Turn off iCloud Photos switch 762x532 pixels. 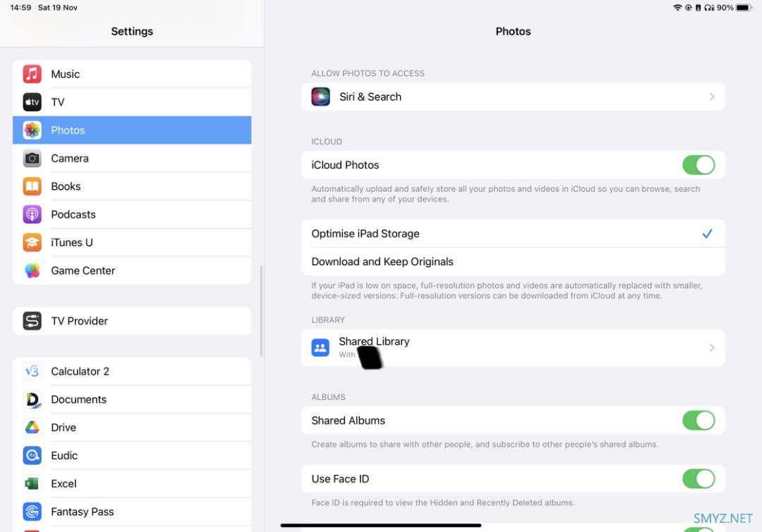click(x=698, y=165)
